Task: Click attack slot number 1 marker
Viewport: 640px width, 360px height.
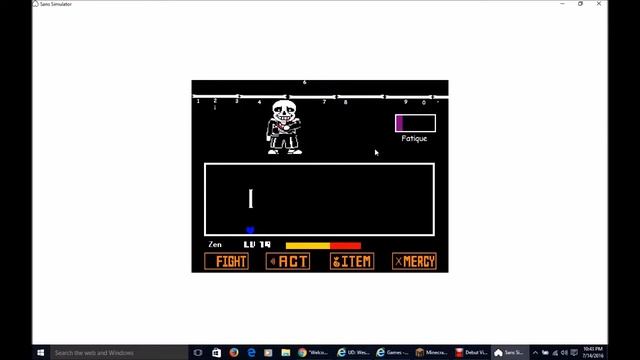Action: 198,101
